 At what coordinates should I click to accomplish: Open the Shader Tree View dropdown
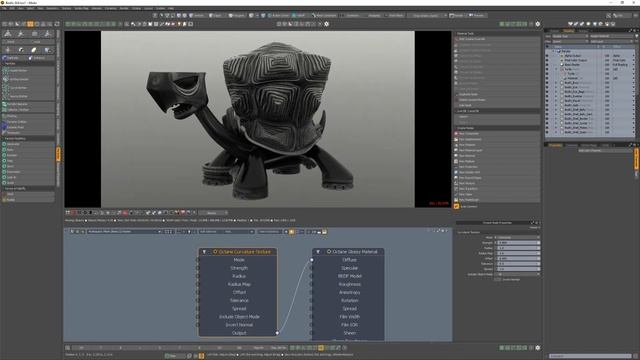coord(570,36)
